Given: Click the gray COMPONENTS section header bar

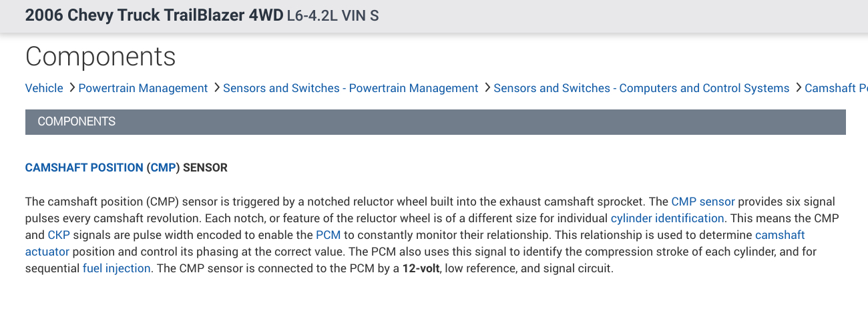Looking at the screenshot, I should coord(435,121).
